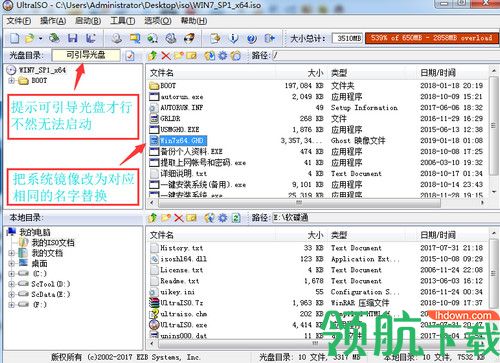Expand the (C:) drive node
The height and width of the screenshot is (363, 500).
tap(12, 274)
